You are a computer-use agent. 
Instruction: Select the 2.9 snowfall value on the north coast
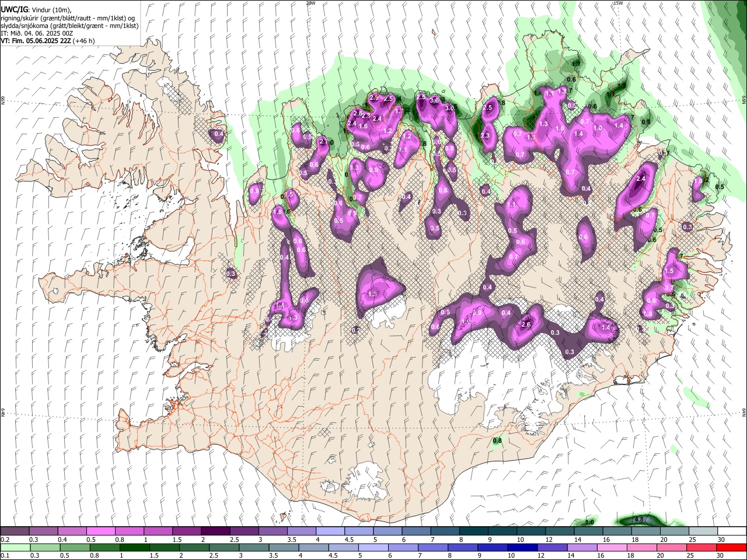tap(374, 97)
